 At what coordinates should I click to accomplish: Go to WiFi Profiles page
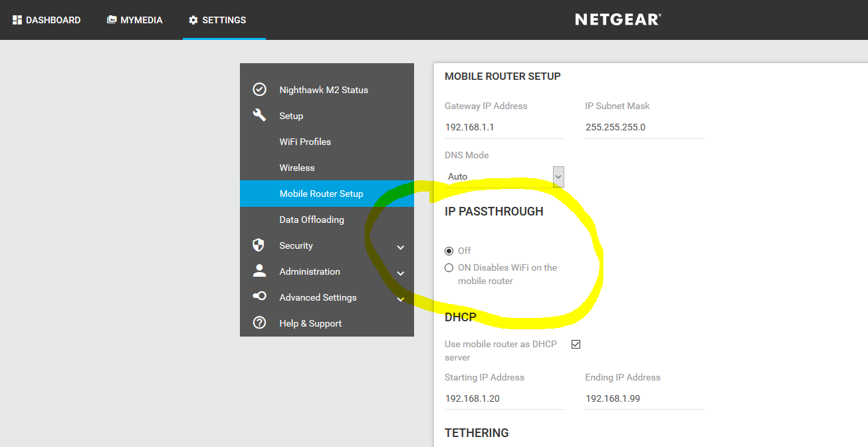pyautogui.click(x=305, y=142)
